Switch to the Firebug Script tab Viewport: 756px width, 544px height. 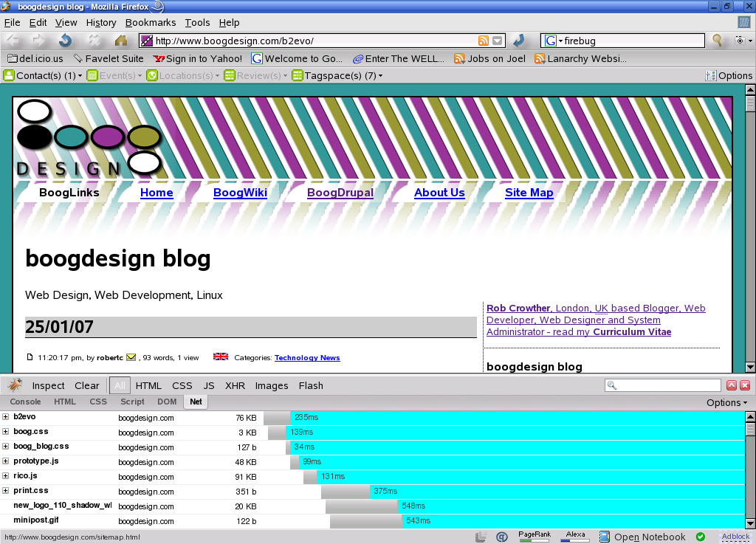(x=132, y=402)
